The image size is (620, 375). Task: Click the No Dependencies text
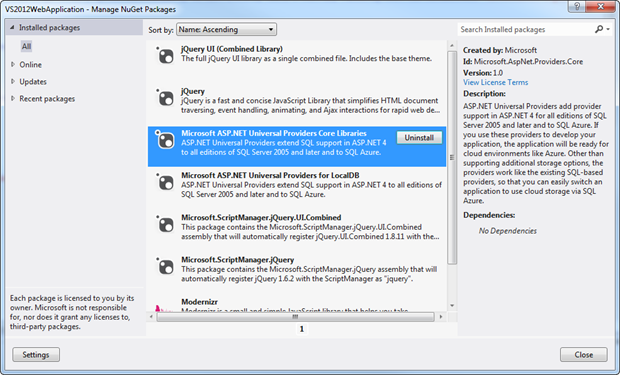pos(508,231)
